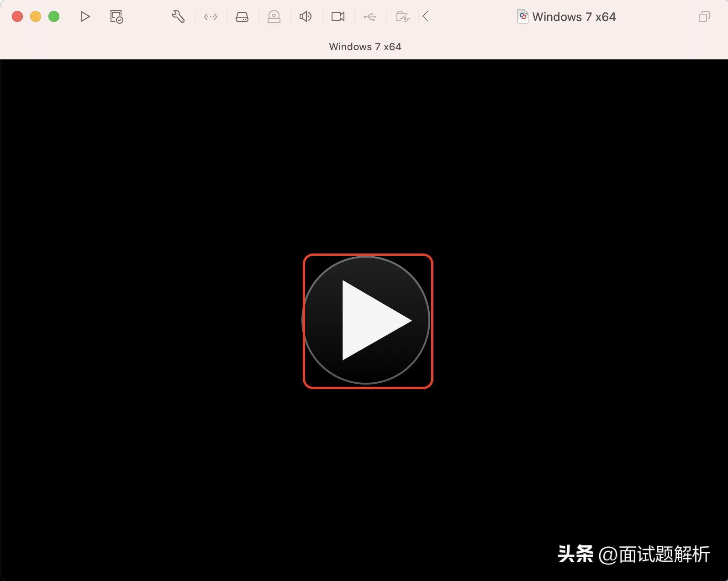Click the hard disk device icon
The width and height of the screenshot is (728, 581).
point(242,17)
